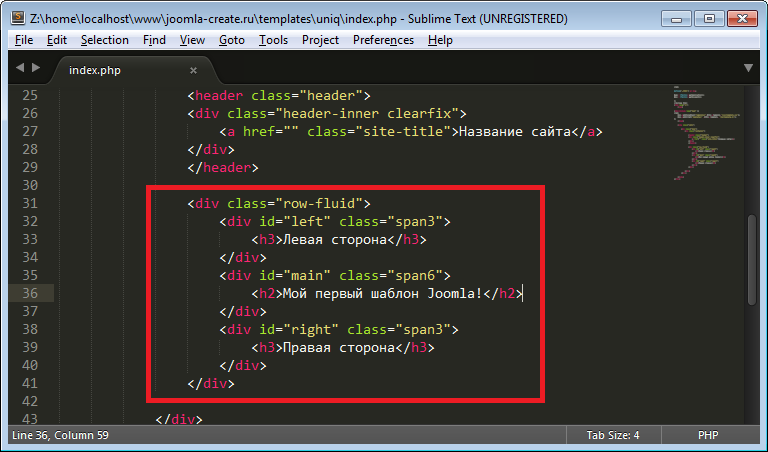Open the tab list dropdown arrow
This screenshot has height=452, width=768.
coord(749,69)
